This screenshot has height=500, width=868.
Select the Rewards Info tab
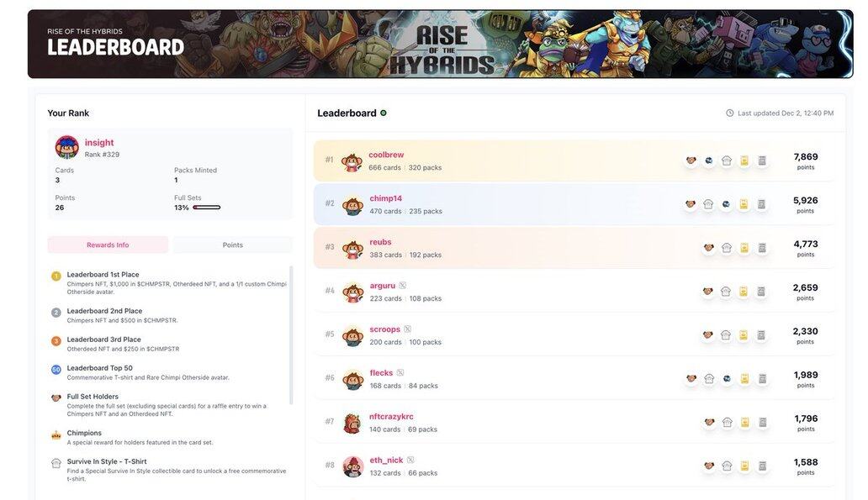pyautogui.click(x=108, y=245)
